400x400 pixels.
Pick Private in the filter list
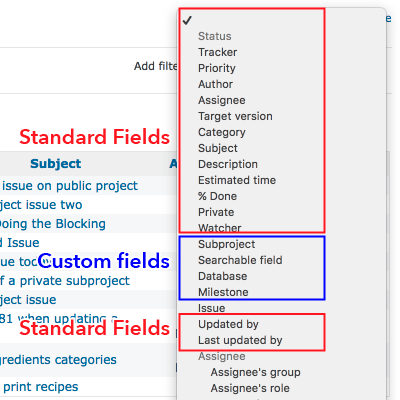tap(216, 212)
